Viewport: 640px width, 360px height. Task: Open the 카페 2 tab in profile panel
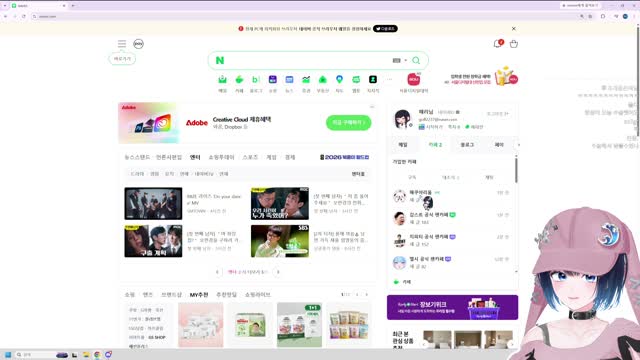pos(435,144)
